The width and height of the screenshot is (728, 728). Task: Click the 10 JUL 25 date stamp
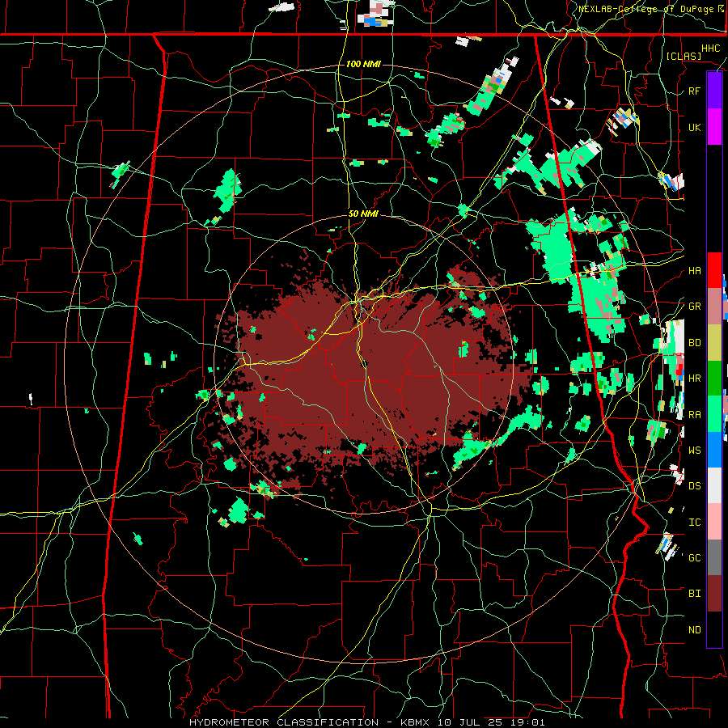[x=470, y=722]
